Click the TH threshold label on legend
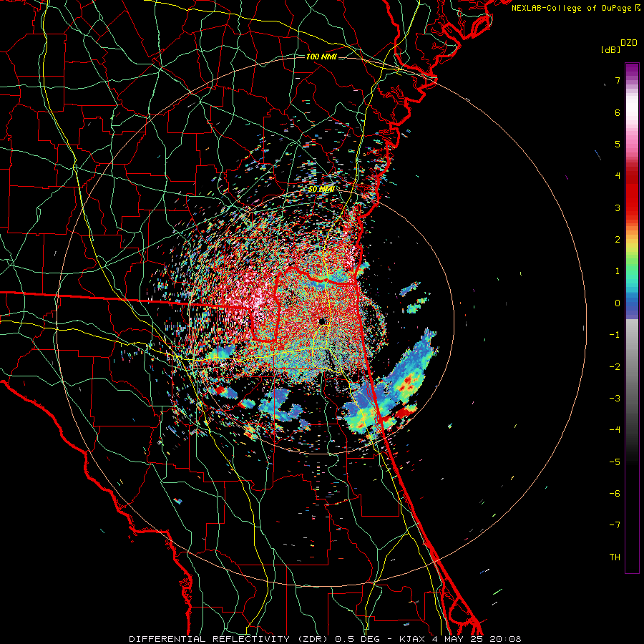This screenshot has width=644, height=644. [615, 557]
